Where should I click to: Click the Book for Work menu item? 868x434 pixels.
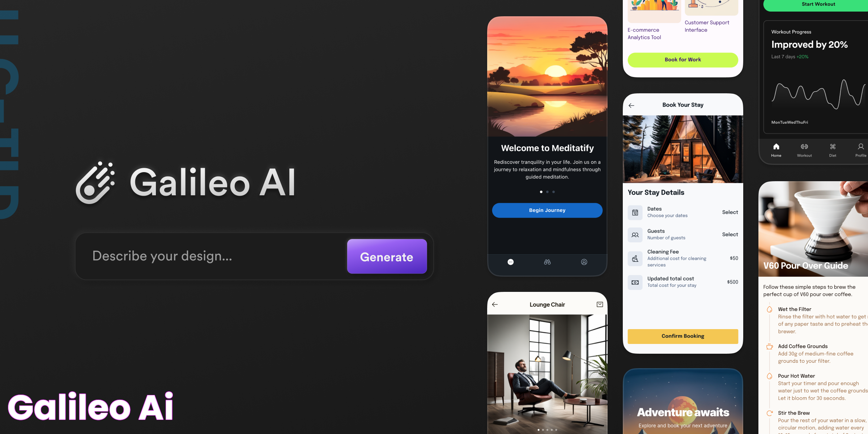pos(682,59)
